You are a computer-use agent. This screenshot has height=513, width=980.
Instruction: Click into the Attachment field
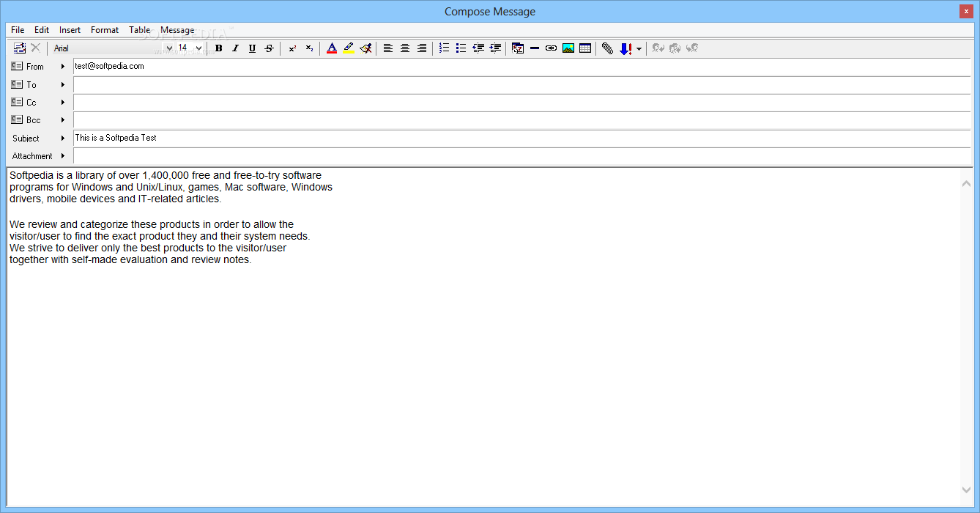click(521, 155)
